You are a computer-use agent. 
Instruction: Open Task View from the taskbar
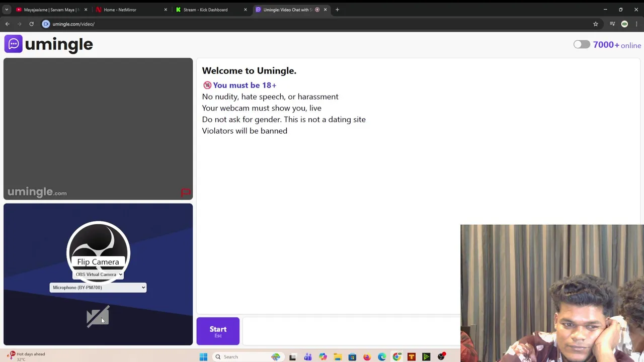(292, 357)
